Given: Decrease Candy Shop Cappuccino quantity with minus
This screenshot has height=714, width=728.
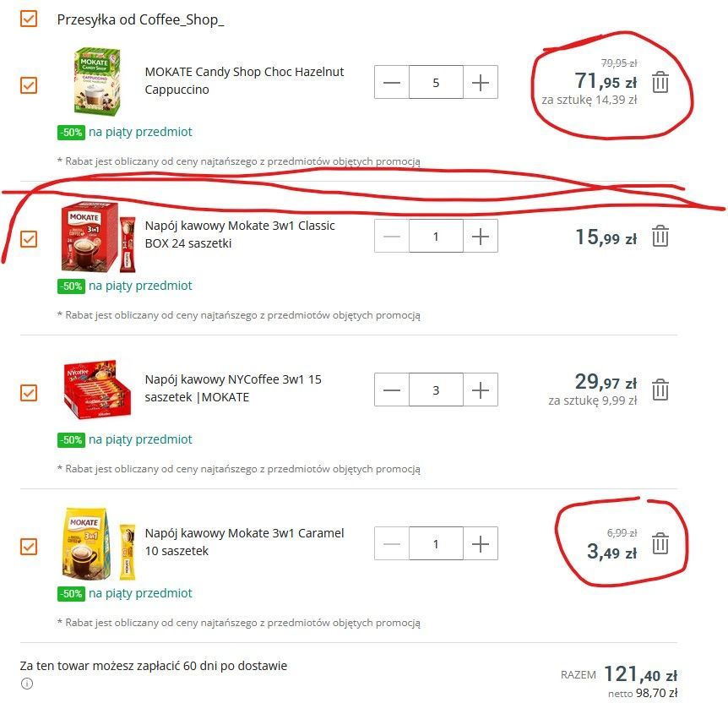Looking at the screenshot, I should click(x=392, y=82).
